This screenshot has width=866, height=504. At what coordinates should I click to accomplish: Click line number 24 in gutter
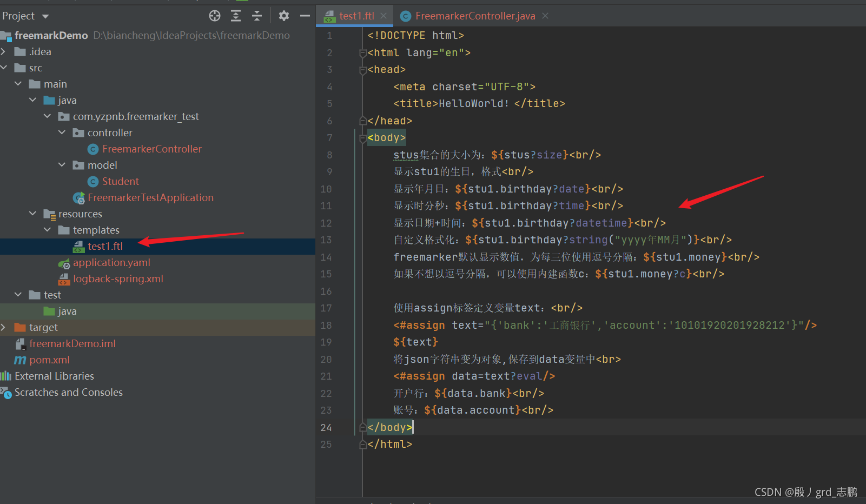[x=326, y=427]
